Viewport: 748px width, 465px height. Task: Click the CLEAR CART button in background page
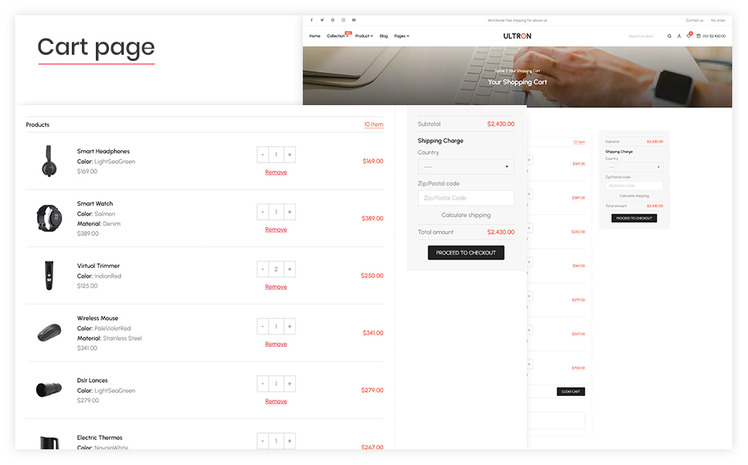(x=571, y=392)
